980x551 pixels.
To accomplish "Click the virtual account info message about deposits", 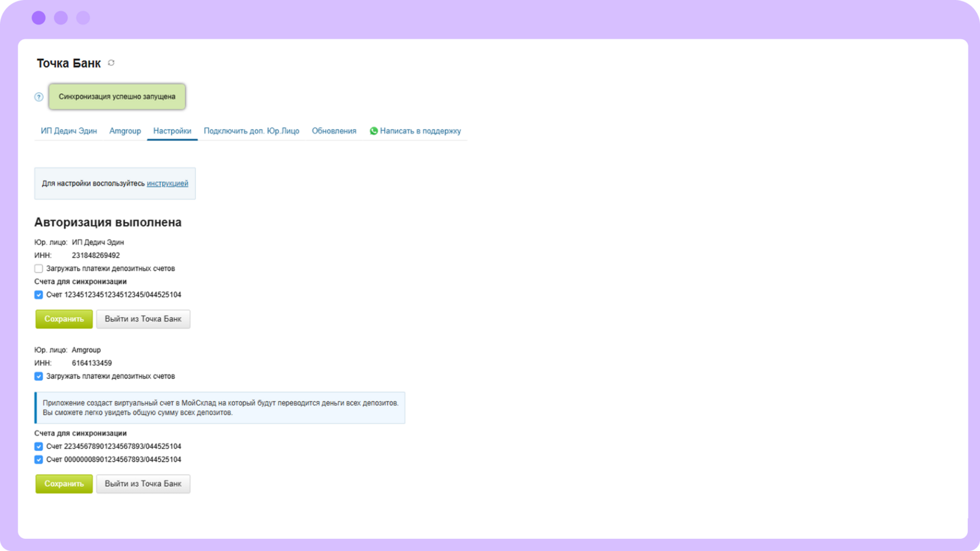I will pyautogui.click(x=220, y=408).
